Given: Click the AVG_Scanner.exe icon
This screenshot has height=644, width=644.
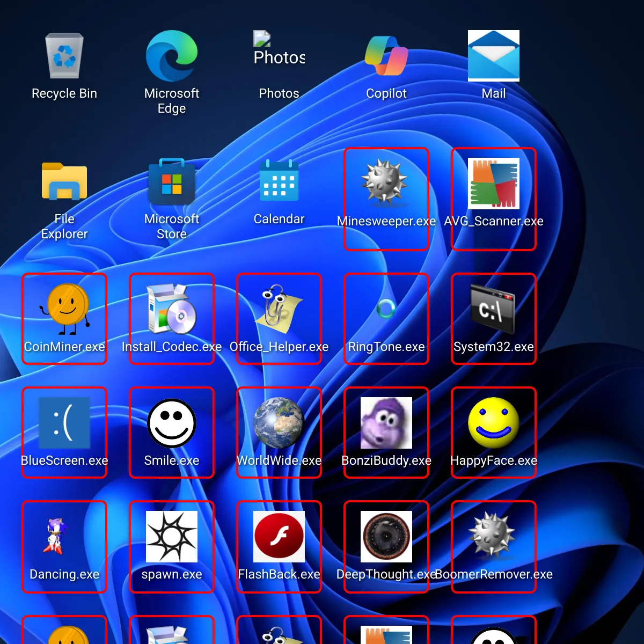Looking at the screenshot, I should [494, 184].
